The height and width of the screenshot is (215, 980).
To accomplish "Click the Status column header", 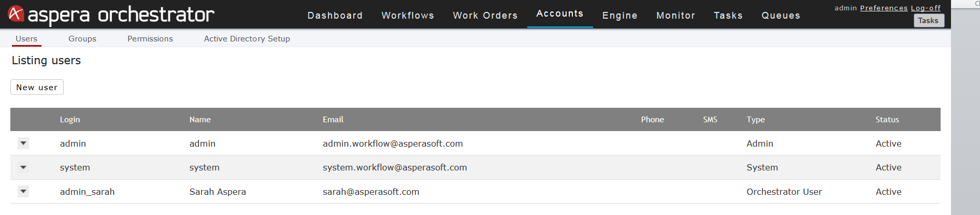I will coord(887,120).
